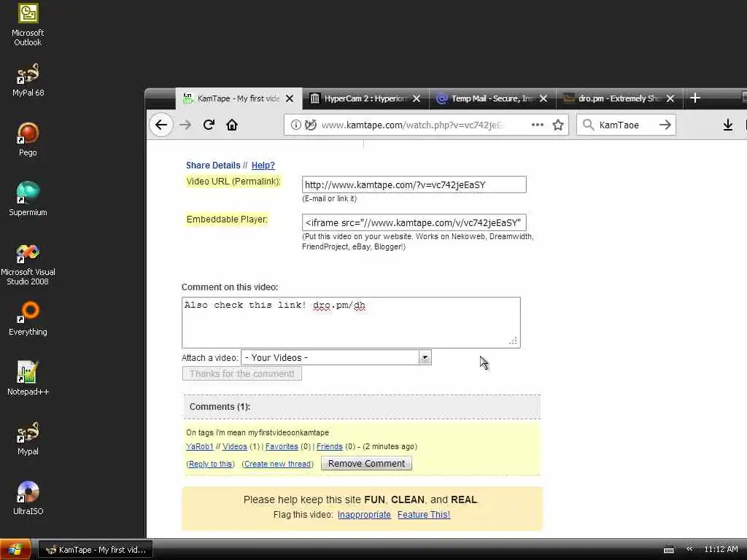Select the Supermium desktop shortcut
Viewport: 747px width, 560px height.
click(x=28, y=199)
